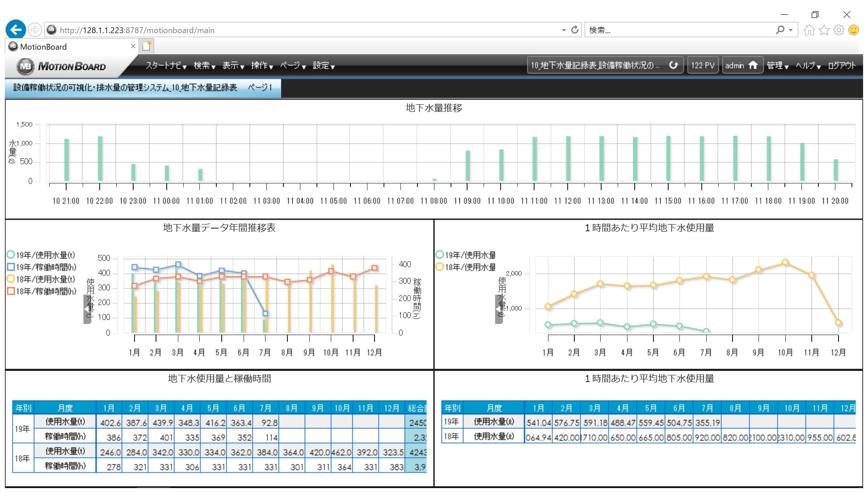Click the browser settings gear icon
This screenshot has height=493, width=868.
[839, 30]
